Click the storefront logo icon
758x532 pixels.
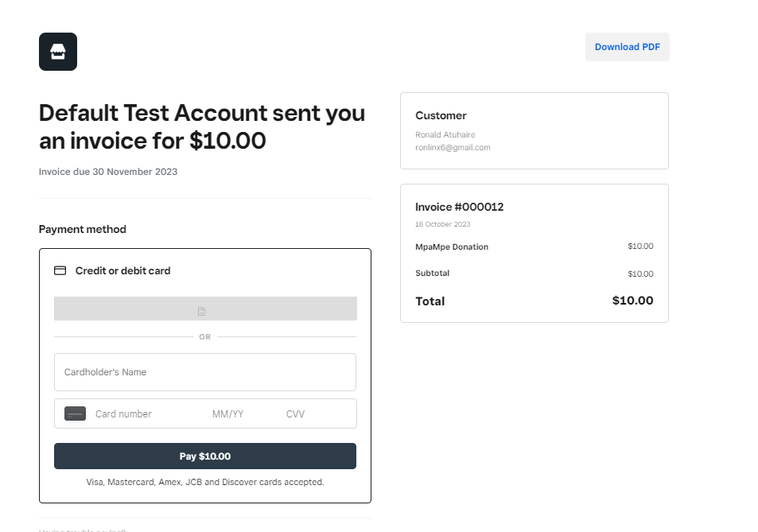[x=57, y=52]
